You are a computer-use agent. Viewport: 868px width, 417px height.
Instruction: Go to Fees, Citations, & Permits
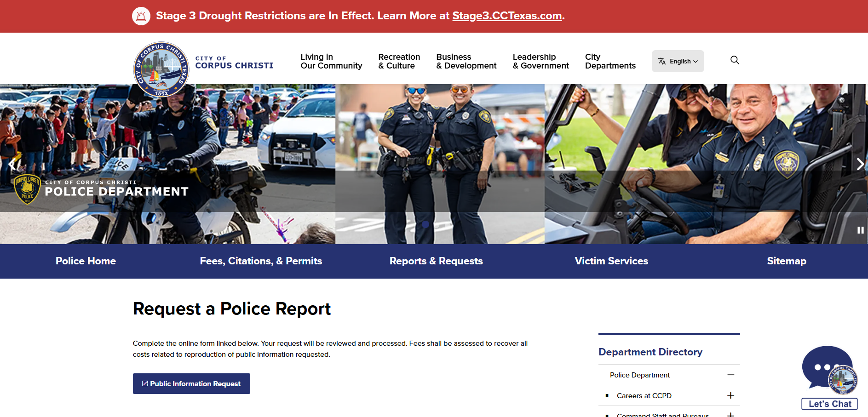pos(261,261)
